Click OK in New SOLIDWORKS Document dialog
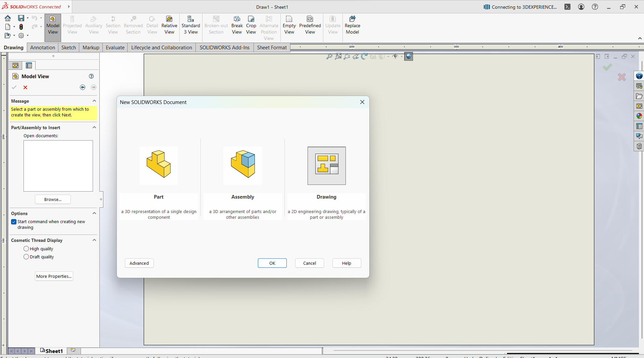Viewport: 644px width, 358px height. tap(272, 263)
